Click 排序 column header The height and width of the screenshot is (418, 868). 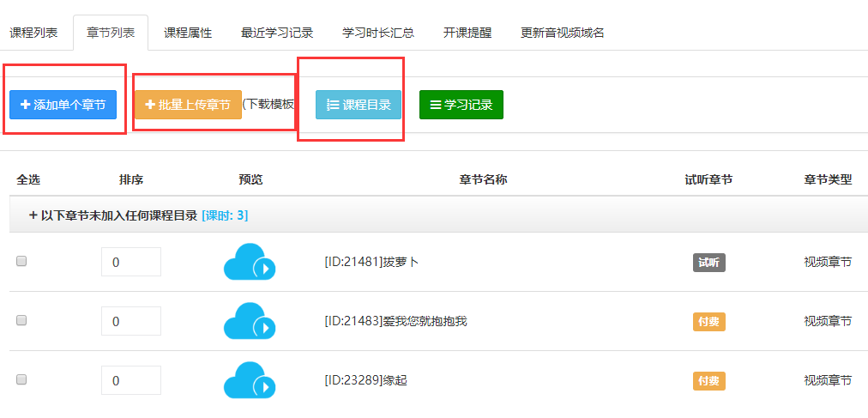(131, 180)
